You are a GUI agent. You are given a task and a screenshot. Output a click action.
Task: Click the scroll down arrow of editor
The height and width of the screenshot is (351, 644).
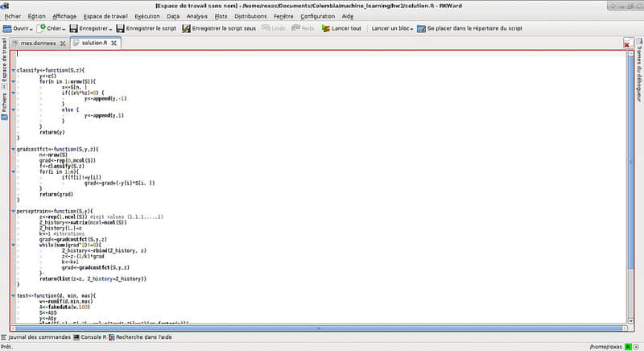coord(631,320)
